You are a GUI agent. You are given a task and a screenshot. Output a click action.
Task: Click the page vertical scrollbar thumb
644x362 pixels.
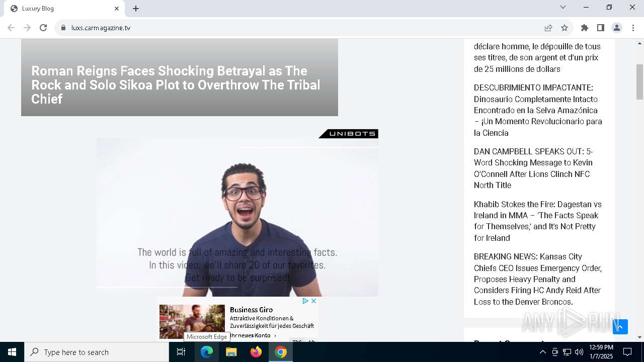click(x=640, y=82)
